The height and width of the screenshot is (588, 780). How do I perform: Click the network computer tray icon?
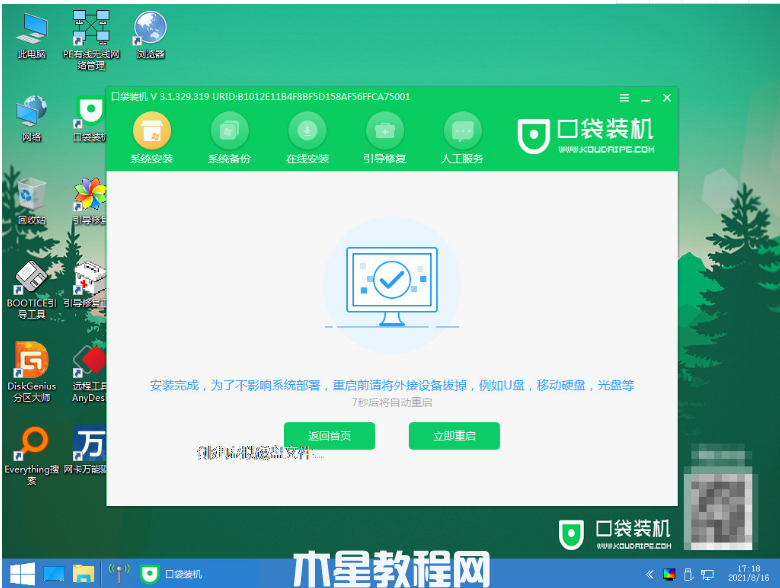coord(707,575)
